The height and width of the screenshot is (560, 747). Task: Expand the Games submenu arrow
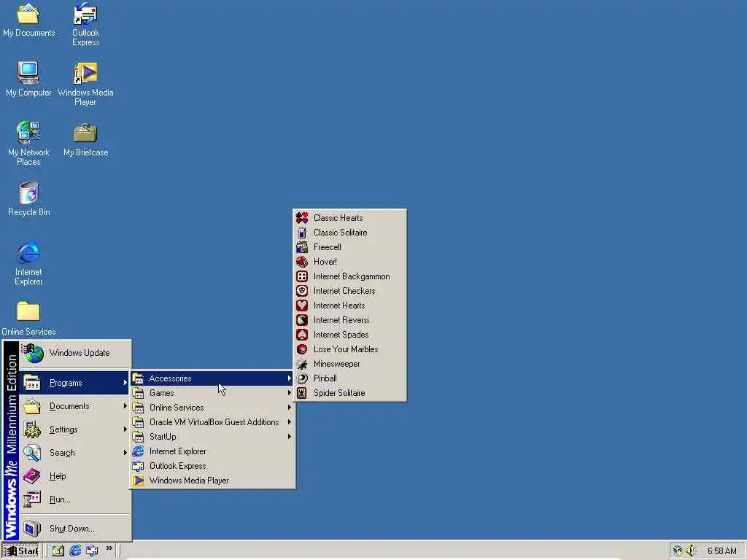[289, 393]
